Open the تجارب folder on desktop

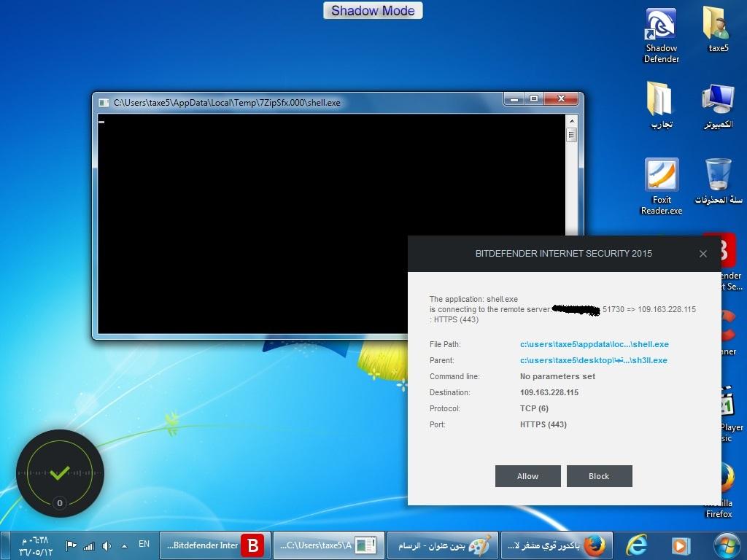(661, 105)
